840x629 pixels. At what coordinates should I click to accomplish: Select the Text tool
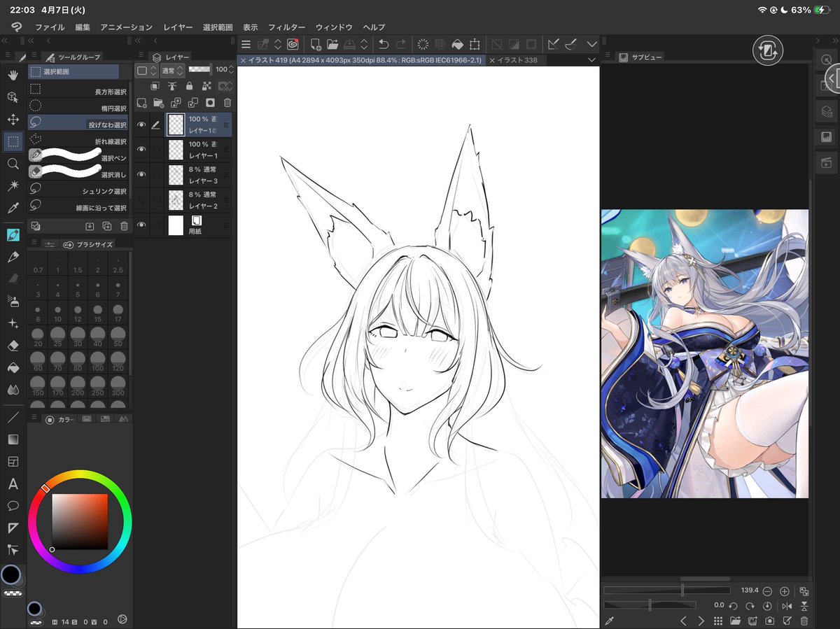tap(13, 483)
